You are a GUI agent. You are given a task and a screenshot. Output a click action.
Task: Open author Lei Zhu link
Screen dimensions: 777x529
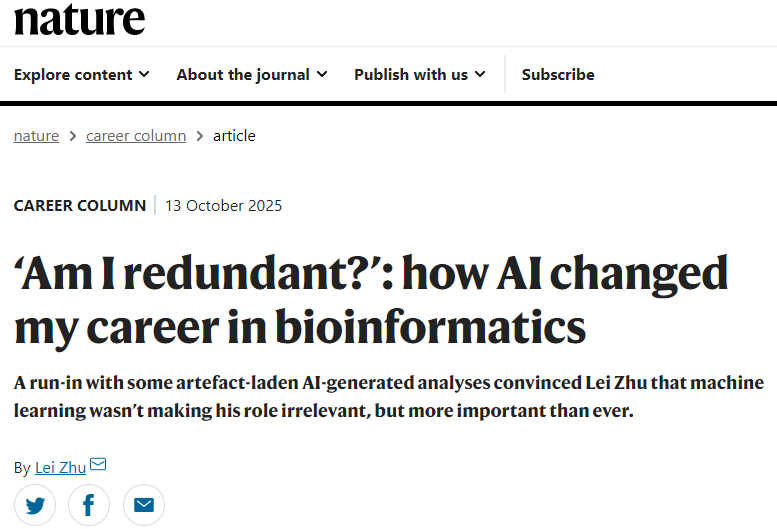(x=60, y=467)
